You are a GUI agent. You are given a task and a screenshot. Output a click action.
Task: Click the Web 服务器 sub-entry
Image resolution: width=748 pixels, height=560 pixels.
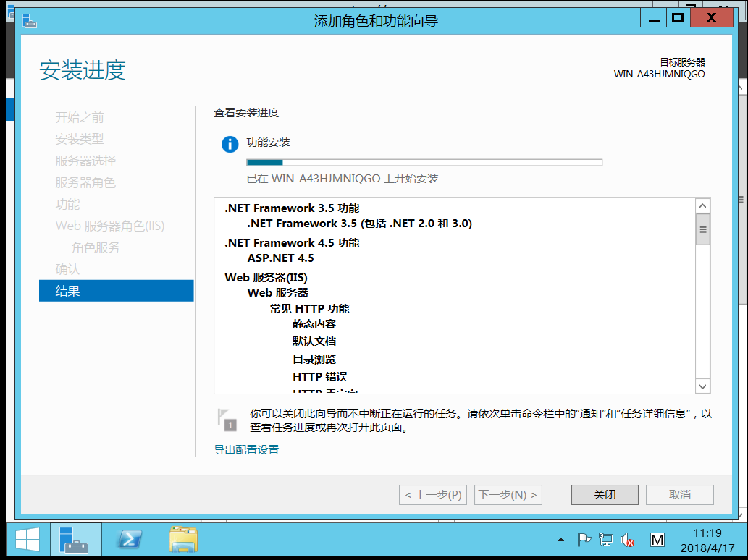click(277, 293)
